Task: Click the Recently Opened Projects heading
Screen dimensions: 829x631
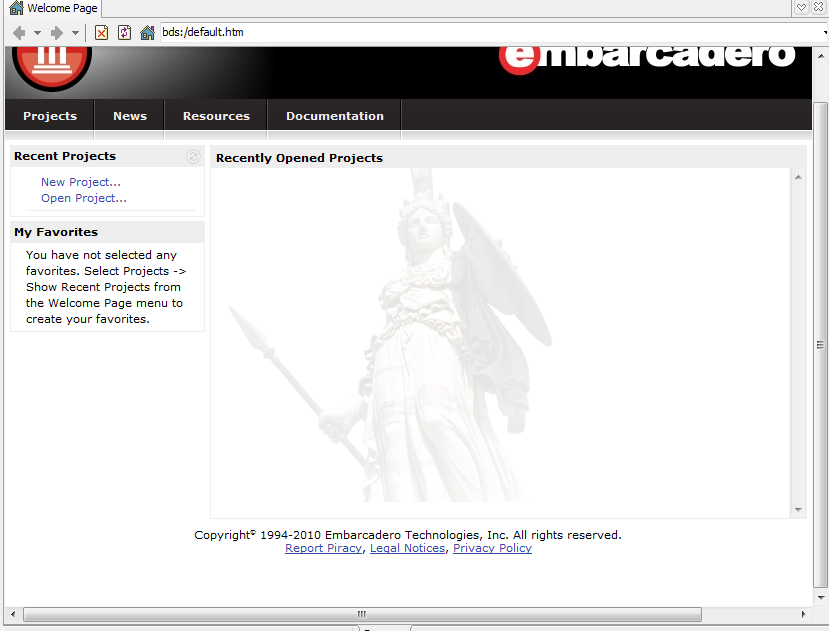Action: coord(299,158)
